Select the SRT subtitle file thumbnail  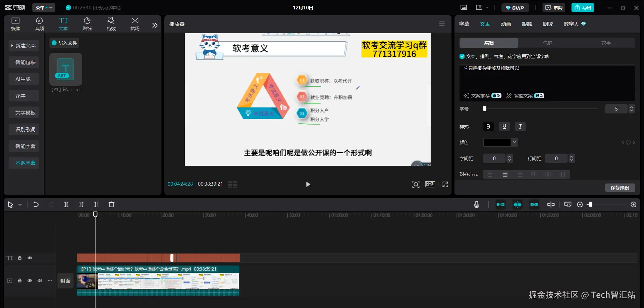pyautogui.click(x=66, y=69)
